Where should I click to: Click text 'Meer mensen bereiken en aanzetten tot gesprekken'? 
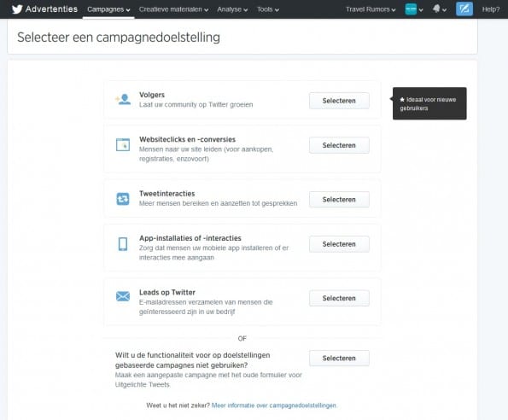tap(218, 203)
